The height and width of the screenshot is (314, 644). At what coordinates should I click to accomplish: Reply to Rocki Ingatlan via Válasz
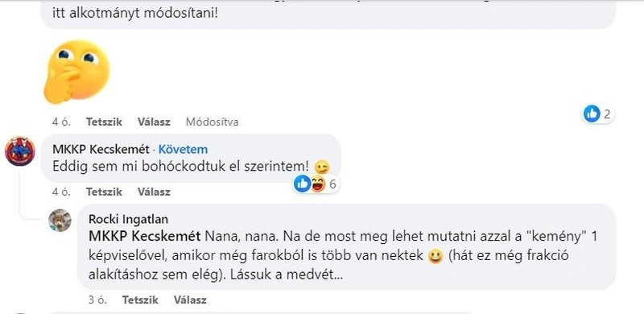click(190, 300)
